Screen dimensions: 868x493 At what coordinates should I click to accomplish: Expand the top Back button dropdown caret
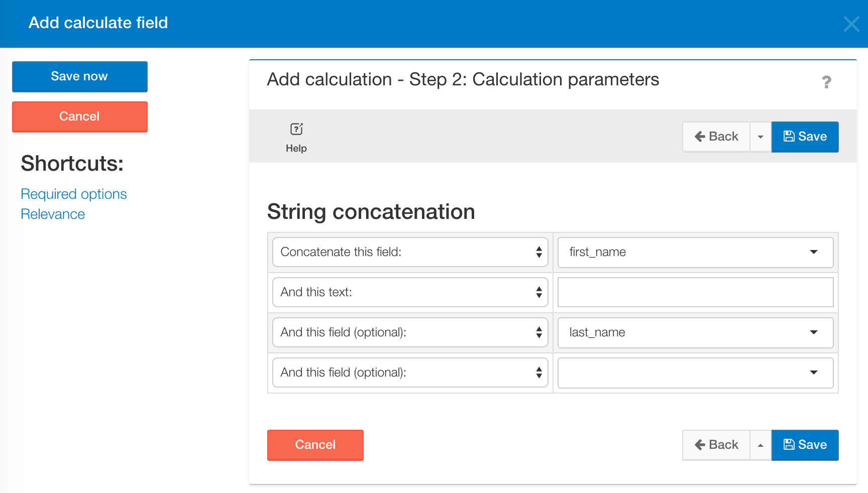point(761,137)
